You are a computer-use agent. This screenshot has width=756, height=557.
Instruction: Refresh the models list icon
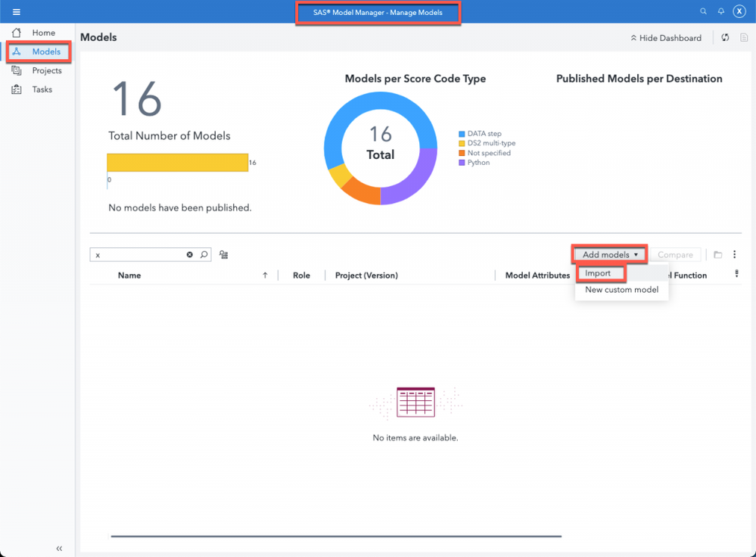click(x=725, y=38)
